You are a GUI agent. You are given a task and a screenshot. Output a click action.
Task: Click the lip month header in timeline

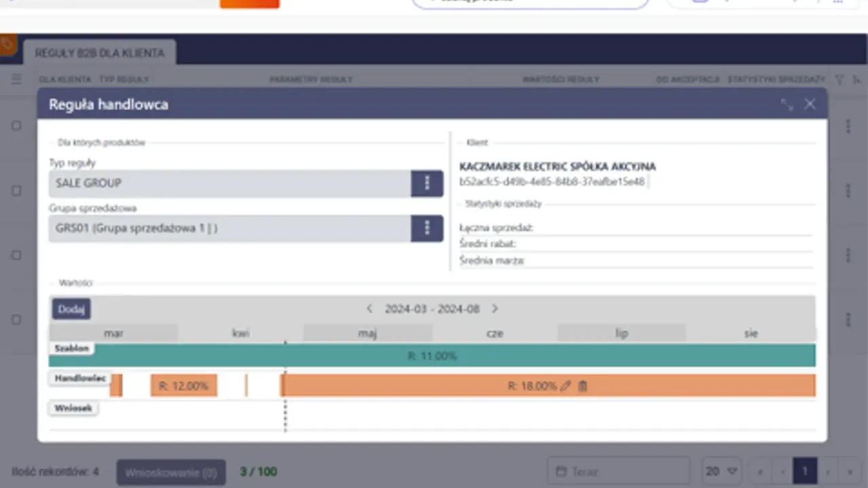pos(622,333)
